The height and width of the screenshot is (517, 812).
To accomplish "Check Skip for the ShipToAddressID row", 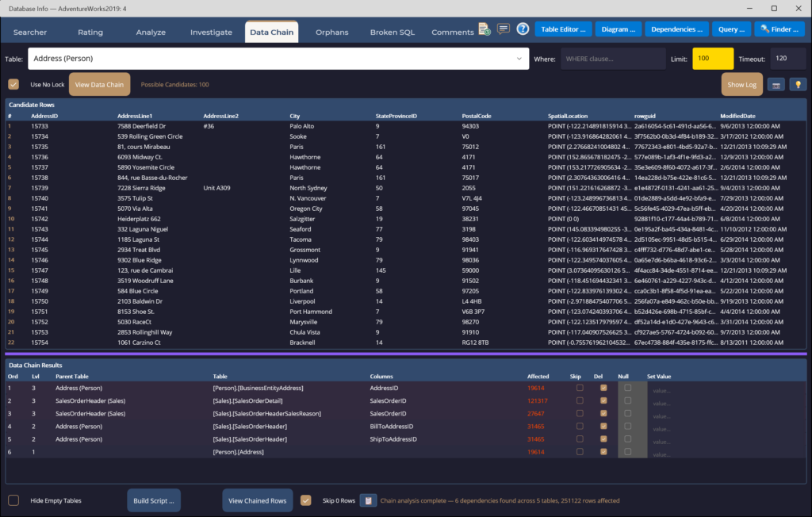I will pos(580,439).
